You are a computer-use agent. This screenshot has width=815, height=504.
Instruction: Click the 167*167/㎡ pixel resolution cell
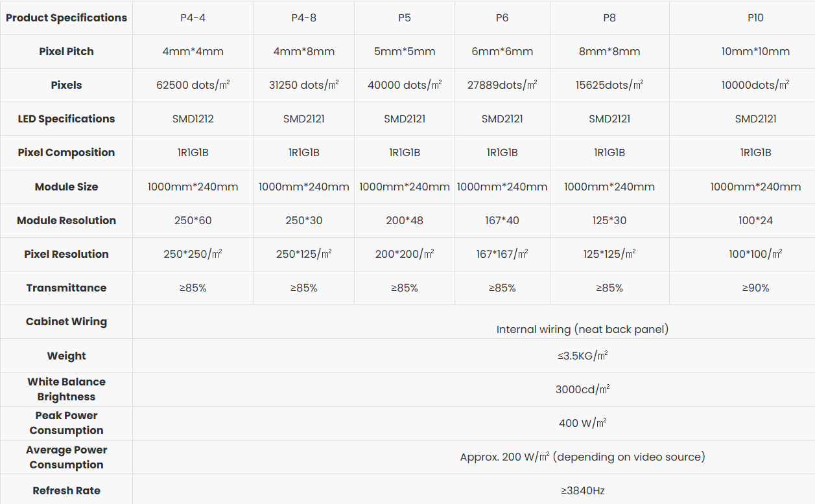pyautogui.click(x=502, y=254)
